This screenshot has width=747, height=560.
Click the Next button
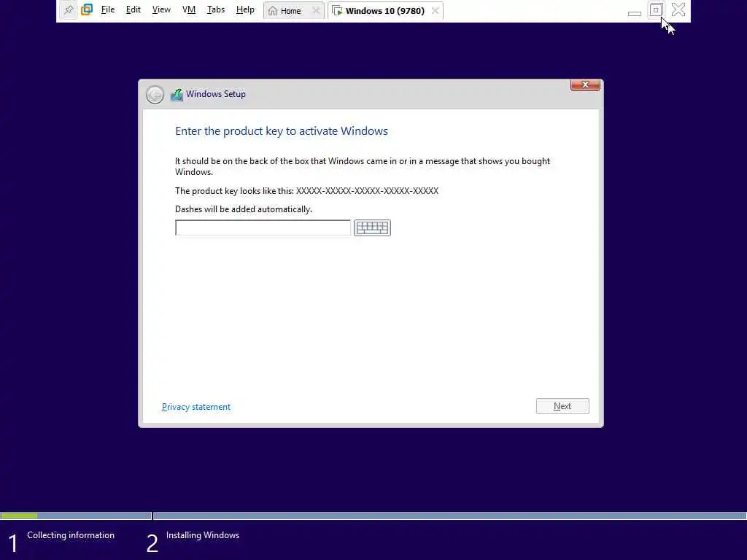pyautogui.click(x=562, y=406)
